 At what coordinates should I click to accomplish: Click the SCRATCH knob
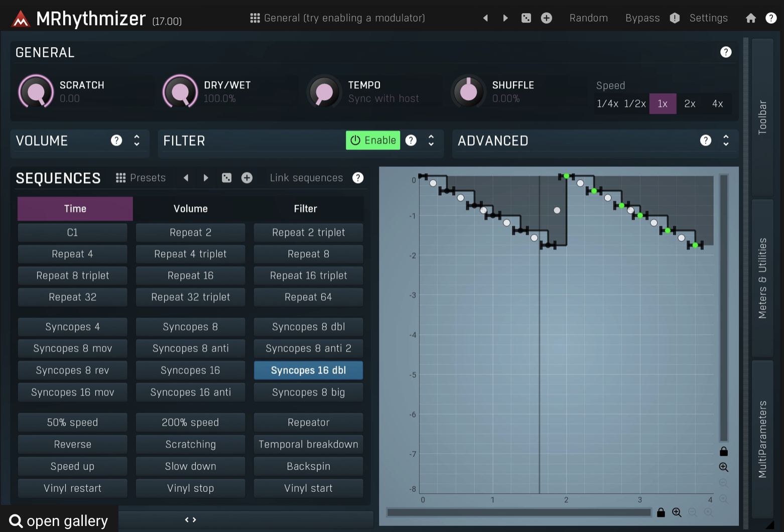(36, 91)
